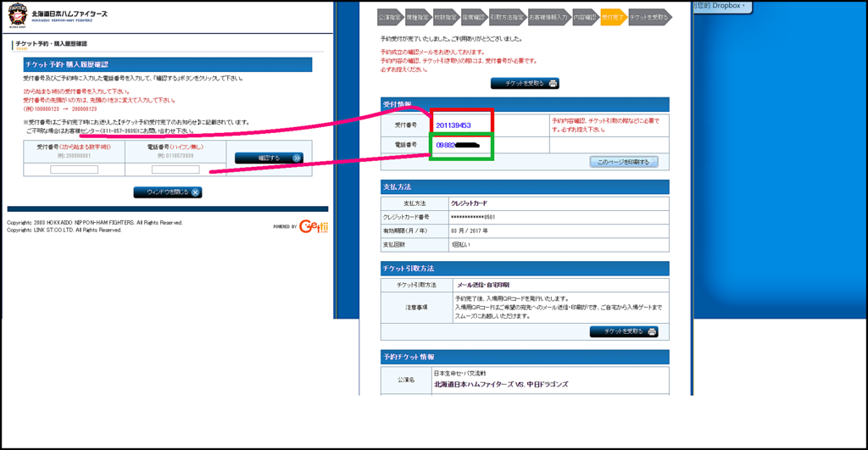This screenshot has height=450, width=868.
Task: Select the 枚数指定 step in progress bar
Action: click(445, 17)
